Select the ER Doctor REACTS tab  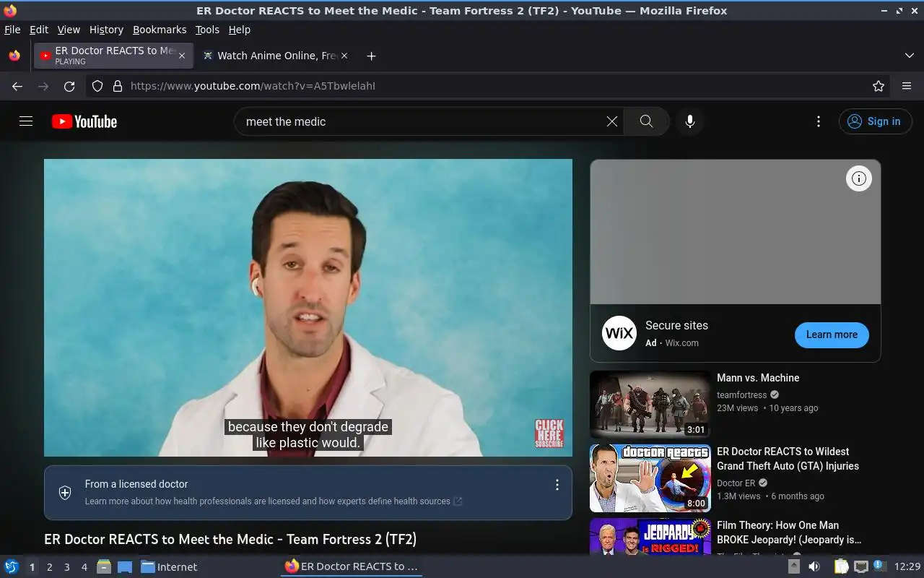(113, 56)
